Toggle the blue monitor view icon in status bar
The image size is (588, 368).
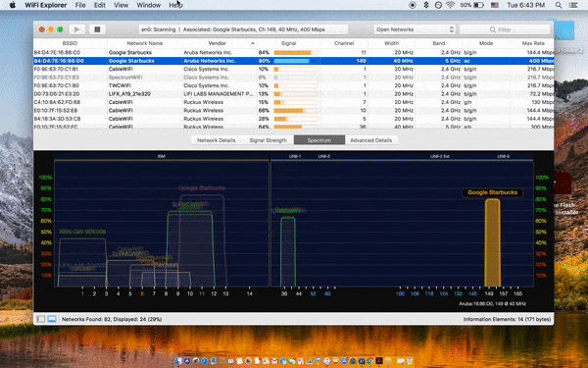click(52, 319)
